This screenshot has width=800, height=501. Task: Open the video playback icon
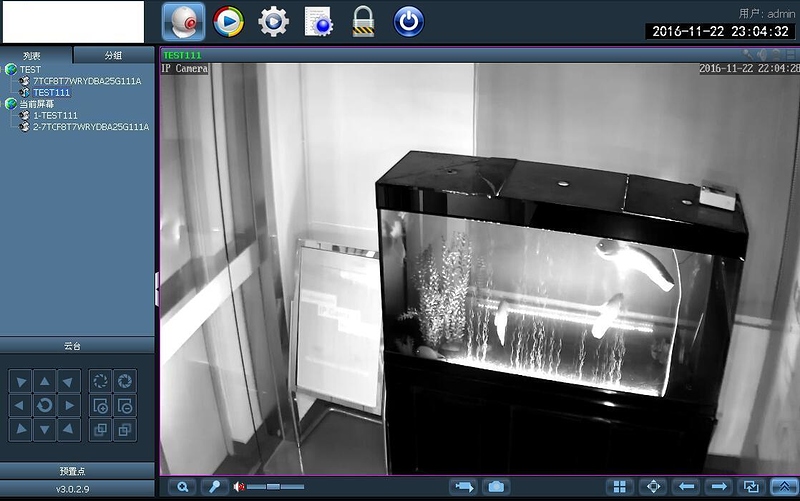[228, 21]
